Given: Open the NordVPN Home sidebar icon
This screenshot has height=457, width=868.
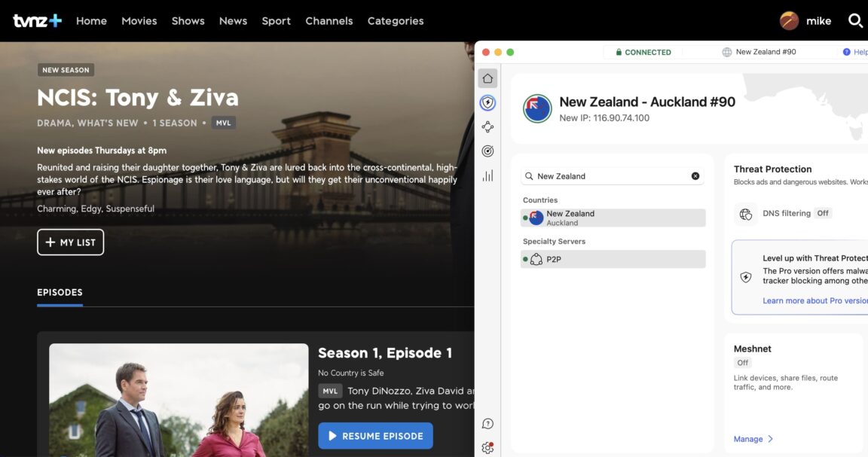Looking at the screenshot, I should [x=487, y=78].
